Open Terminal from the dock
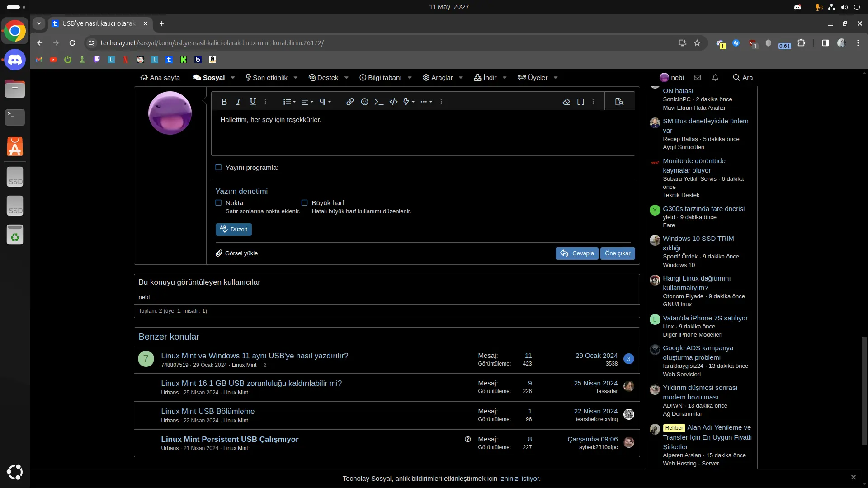 15,117
